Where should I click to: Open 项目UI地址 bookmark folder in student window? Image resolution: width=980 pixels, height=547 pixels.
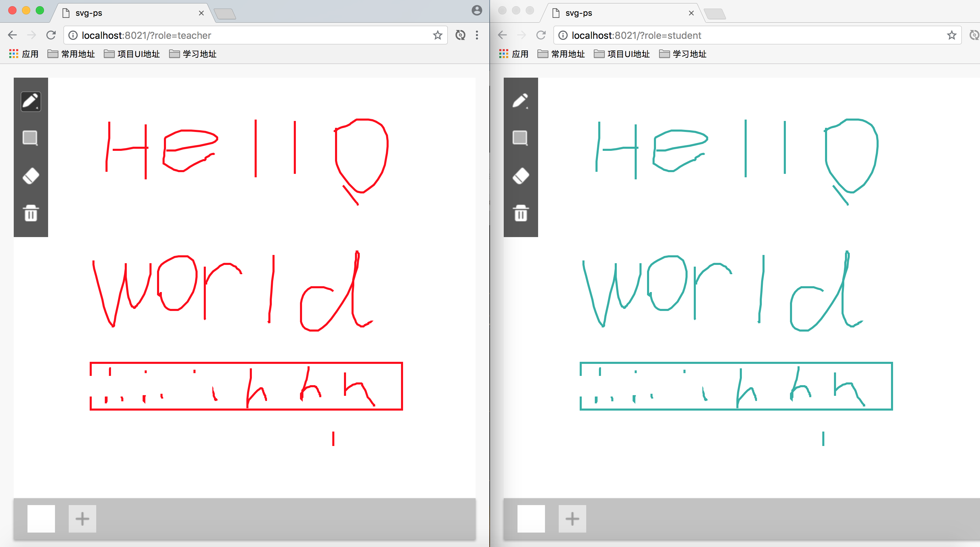tap(622, 54)
